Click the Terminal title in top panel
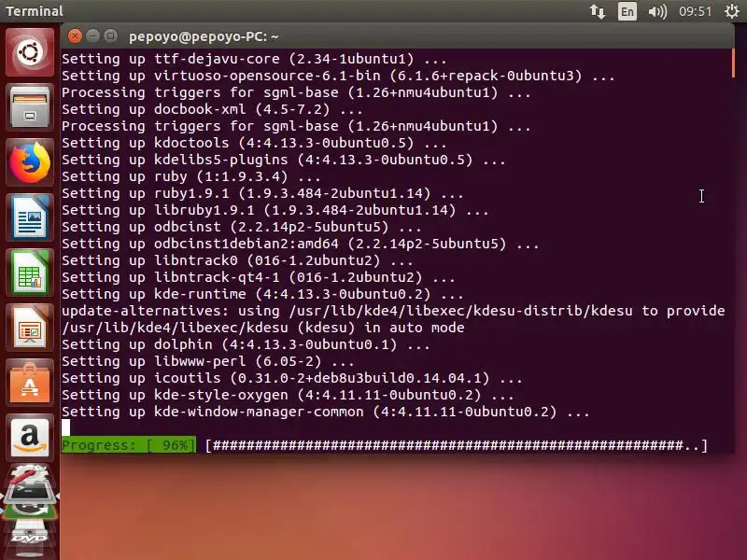747x560 pixels. (35, 11)
